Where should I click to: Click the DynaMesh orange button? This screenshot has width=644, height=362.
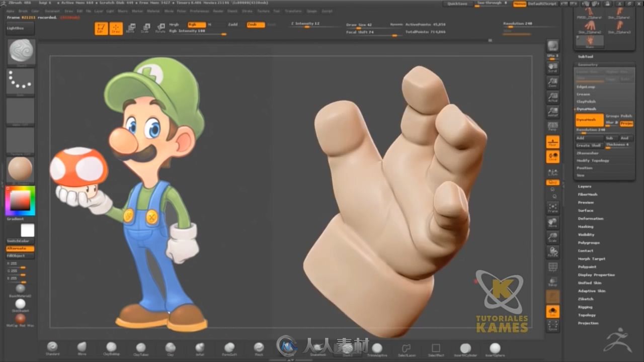[589, 120]
